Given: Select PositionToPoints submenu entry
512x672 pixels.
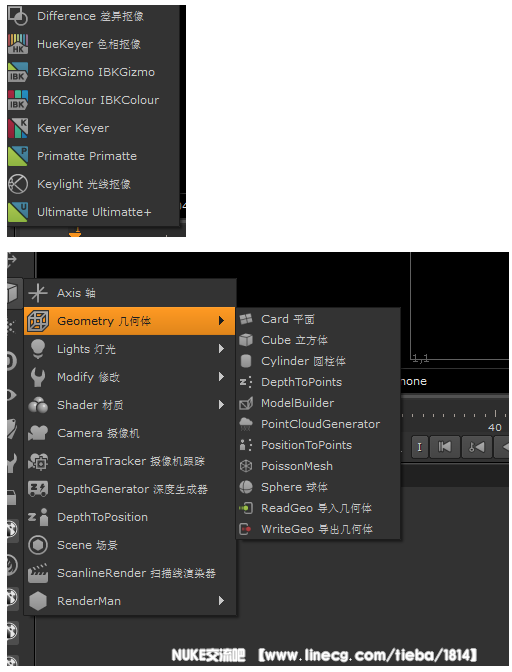Looking at the screenshot, I should coord(318,445).
